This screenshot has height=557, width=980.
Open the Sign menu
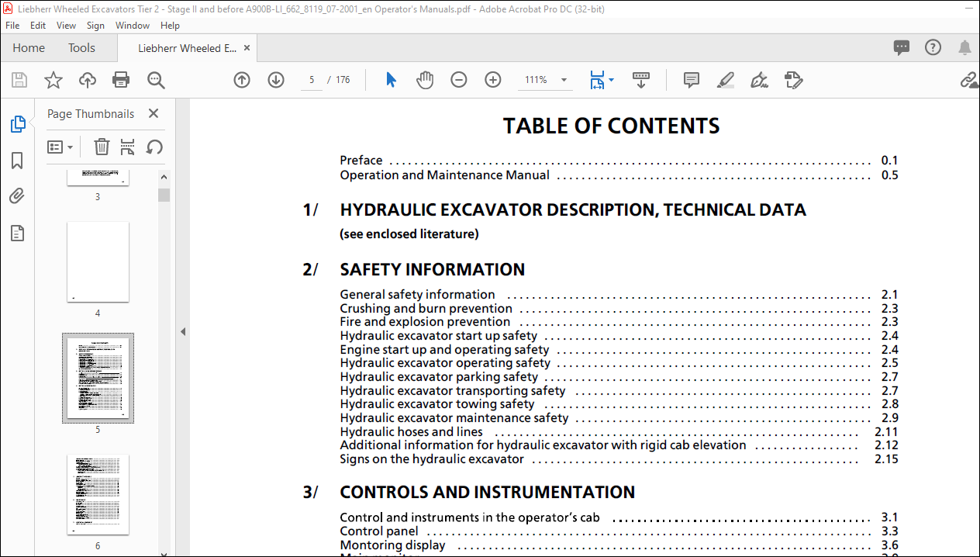click(x=95, y=26)
